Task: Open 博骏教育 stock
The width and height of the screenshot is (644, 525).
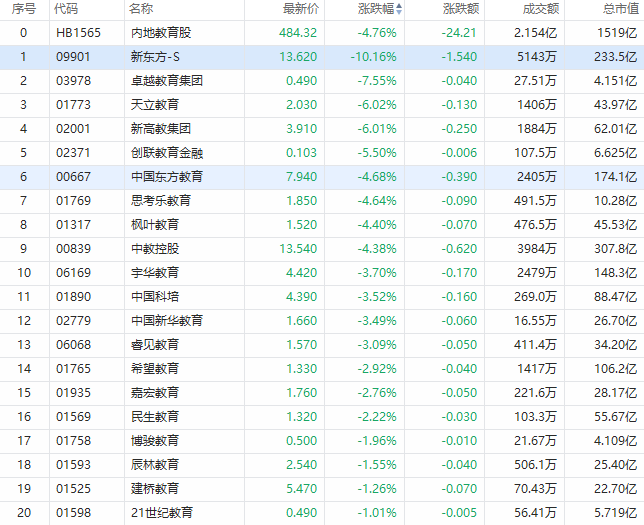Action: pos(155,440)
